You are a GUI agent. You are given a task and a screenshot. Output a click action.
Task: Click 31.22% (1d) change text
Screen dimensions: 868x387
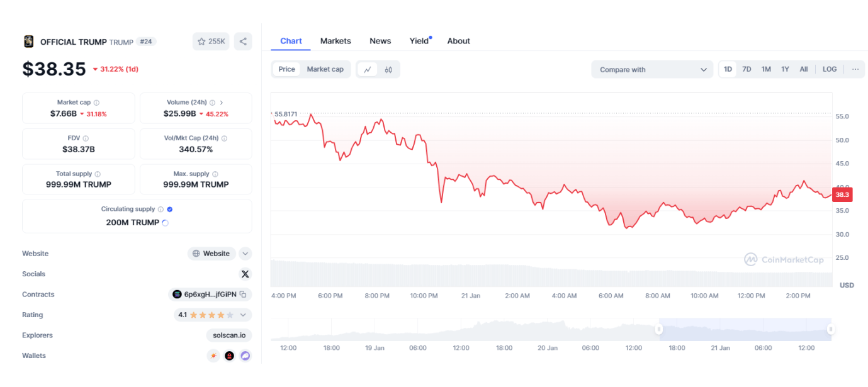[116, 69]
